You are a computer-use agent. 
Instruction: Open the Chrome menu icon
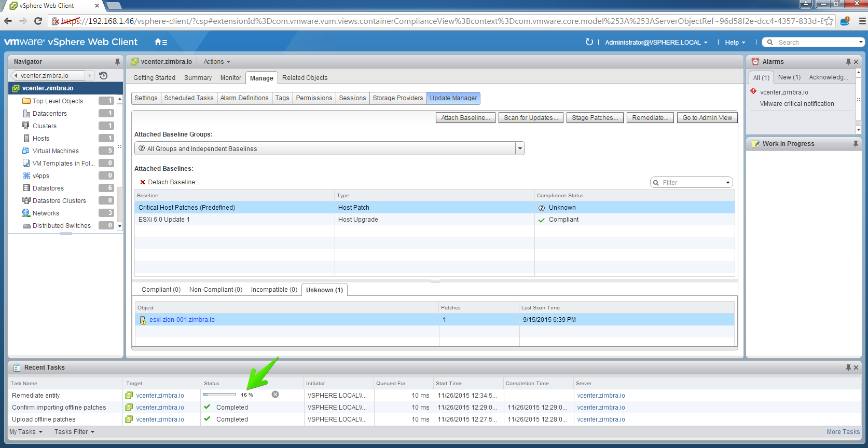pos(862,21)
